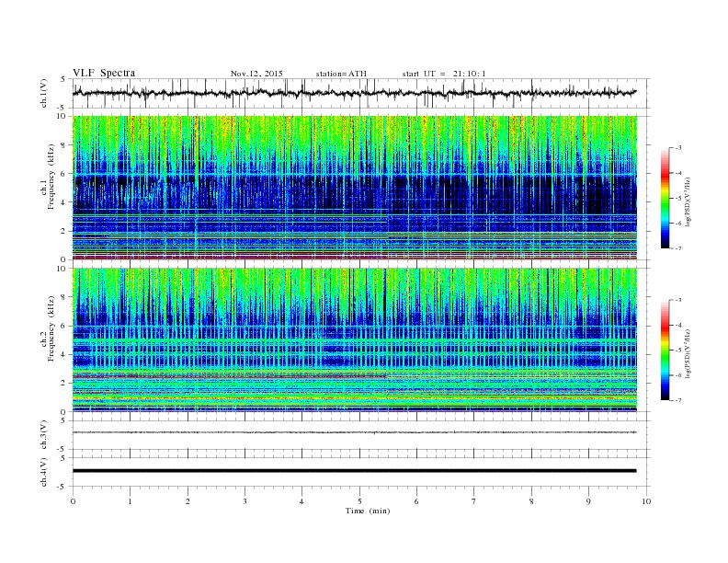Click the "7" minute tick label on the time axis
The width and height of the screenshot is (728, 563).
click(473, 501)
